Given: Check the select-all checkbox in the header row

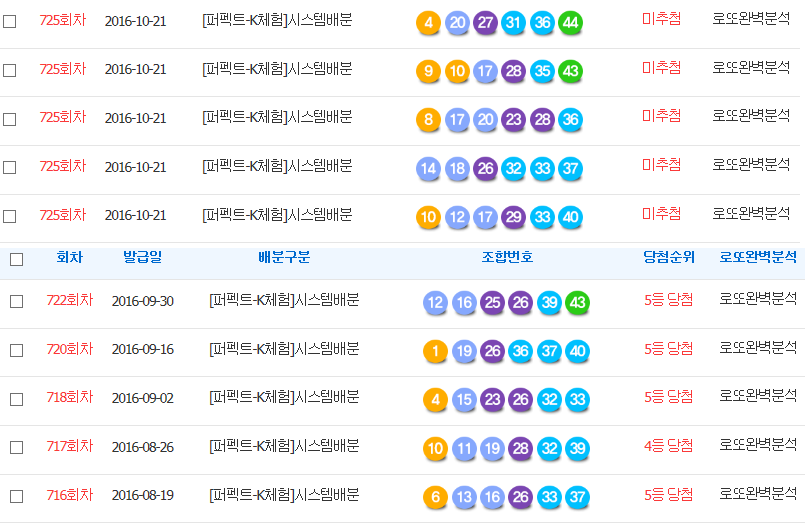Looking at the screenshot, I should point(16,260).
